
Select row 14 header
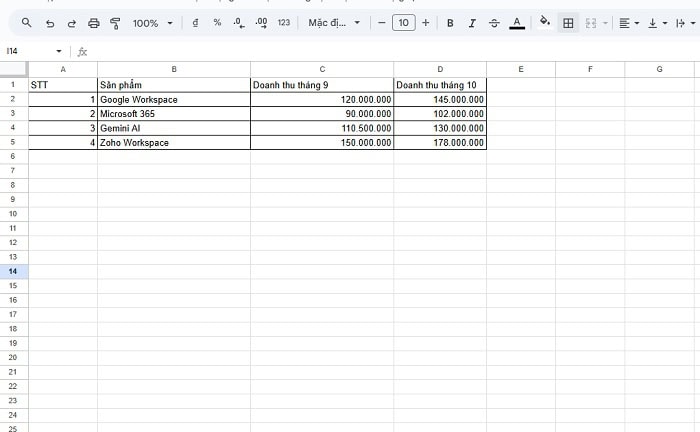[13, 271]
